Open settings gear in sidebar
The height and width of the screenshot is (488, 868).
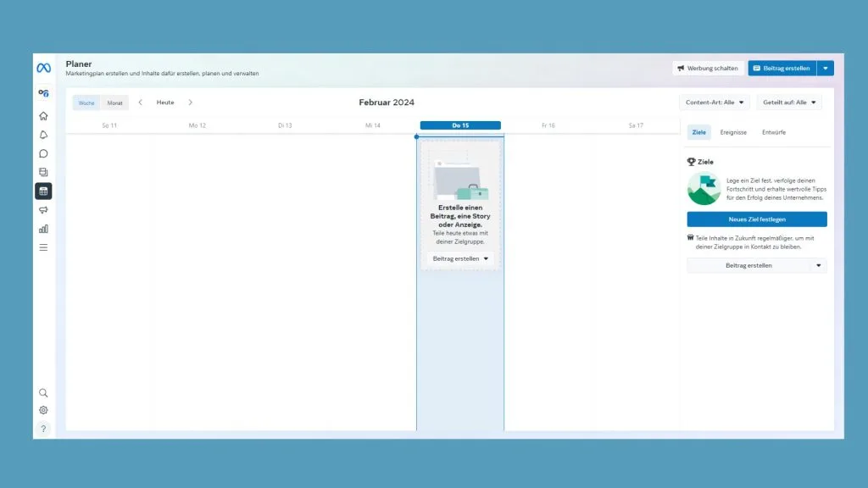[x=43, y=410]
